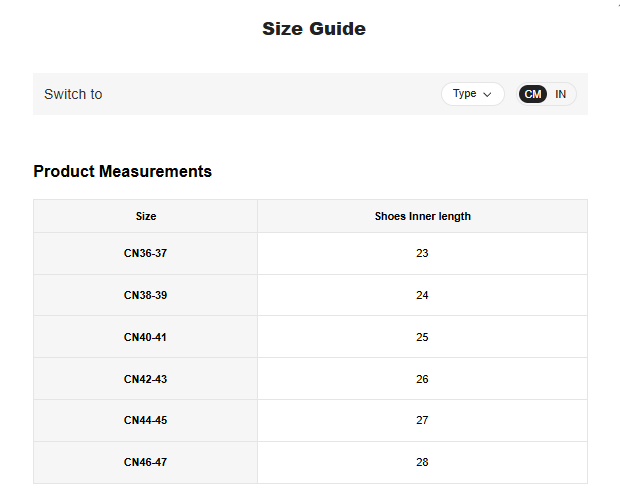Switch units to CM
This screenshot has width=620, height=492.
click(x=533, y=94)
